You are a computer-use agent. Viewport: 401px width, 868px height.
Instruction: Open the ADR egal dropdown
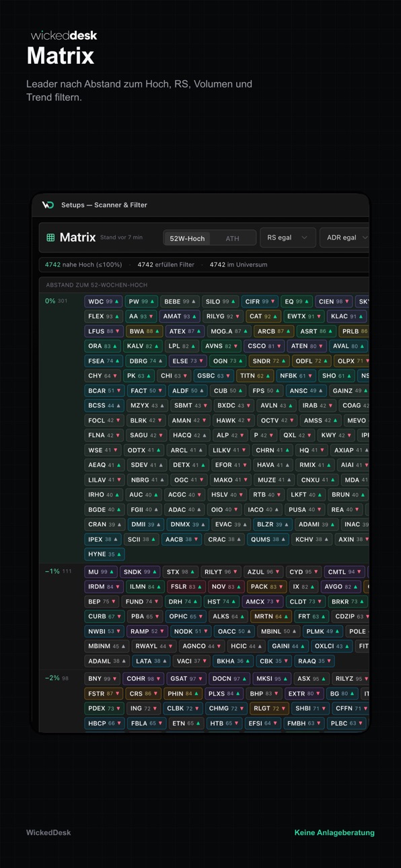point(346,238)
